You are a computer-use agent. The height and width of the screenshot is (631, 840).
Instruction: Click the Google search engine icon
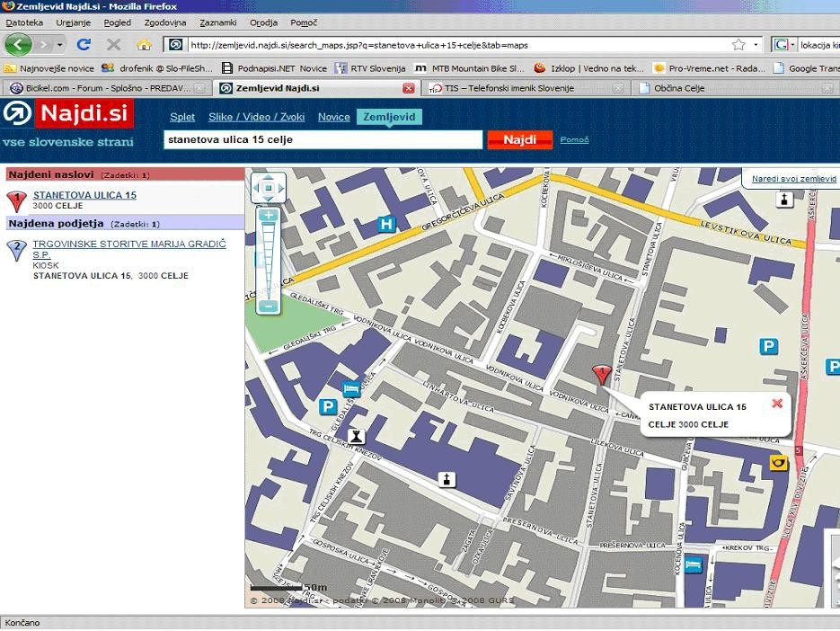click(x=781, y=45)
